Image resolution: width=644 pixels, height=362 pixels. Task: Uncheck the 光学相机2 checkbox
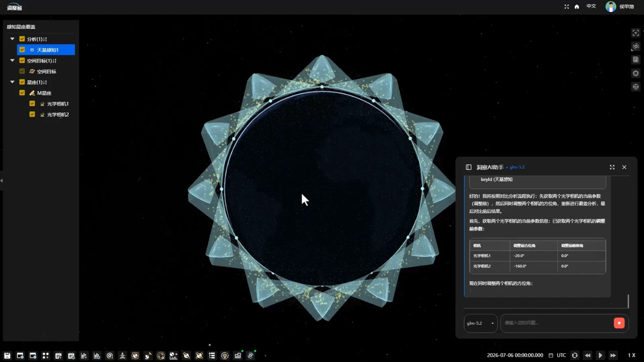[x=32, y=115]
